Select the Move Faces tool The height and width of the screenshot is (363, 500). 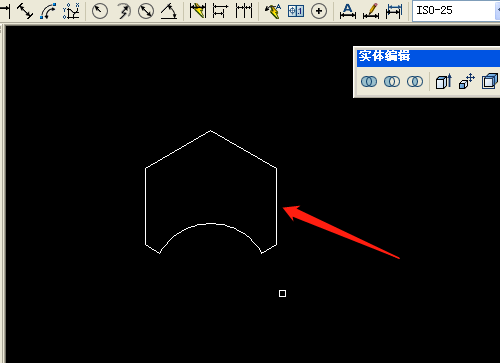click(x=467, y=81)
